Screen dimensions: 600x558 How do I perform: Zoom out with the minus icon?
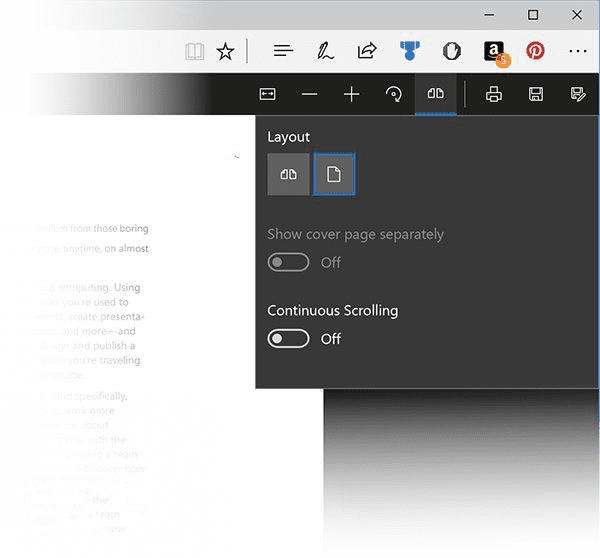(309, 94)
